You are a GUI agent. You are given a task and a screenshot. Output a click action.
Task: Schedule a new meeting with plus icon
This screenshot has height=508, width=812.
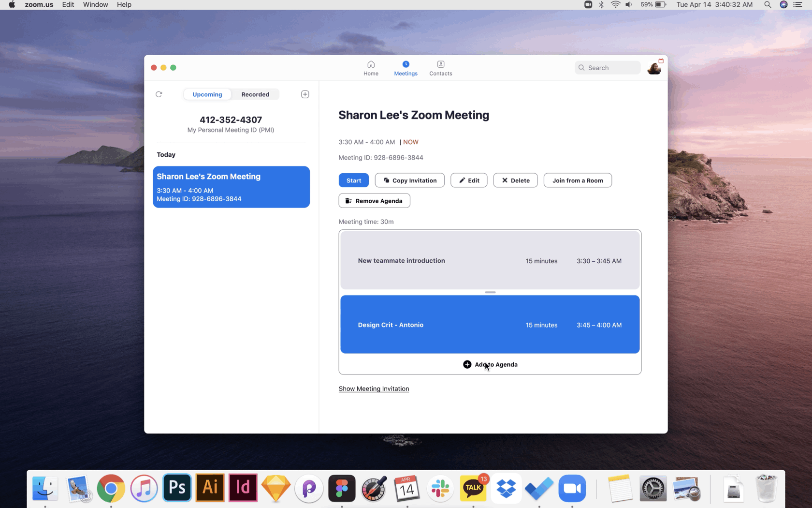point(305,94)
